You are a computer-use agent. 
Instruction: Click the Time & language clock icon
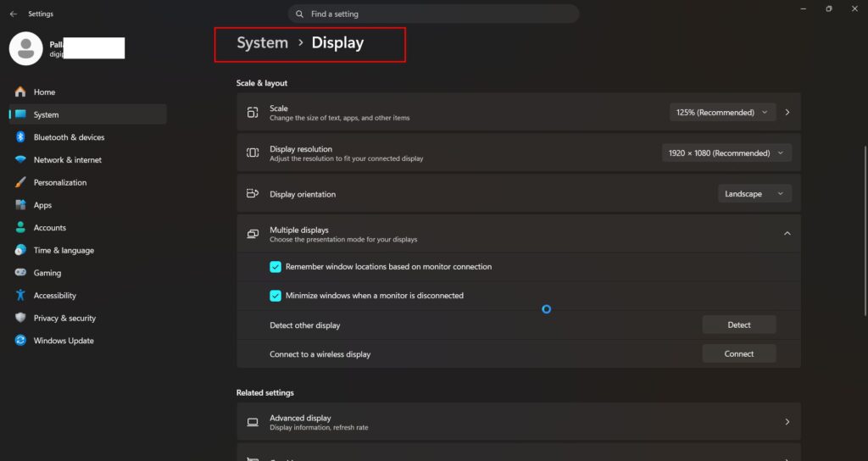pos(20,250)
